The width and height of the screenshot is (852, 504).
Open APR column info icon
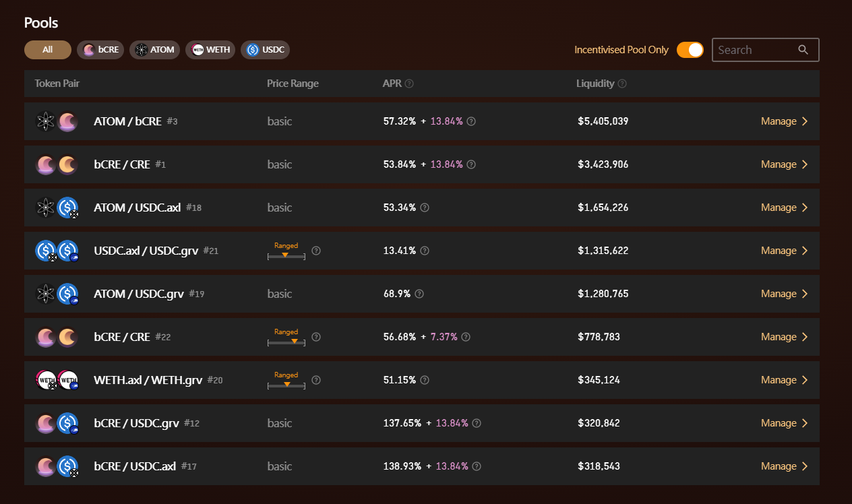[409, 84]
